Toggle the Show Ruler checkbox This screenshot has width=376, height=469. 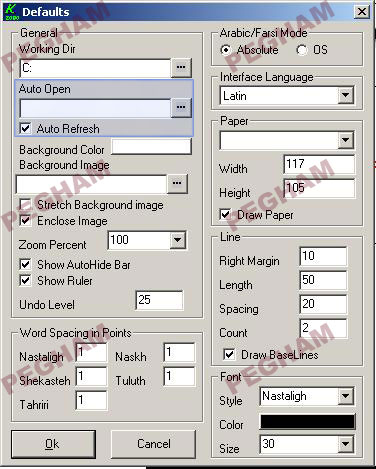(x=25, y=281)
